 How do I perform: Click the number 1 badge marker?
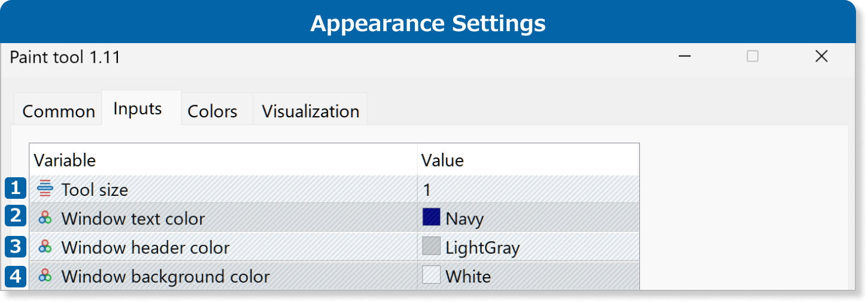(16, 189)
